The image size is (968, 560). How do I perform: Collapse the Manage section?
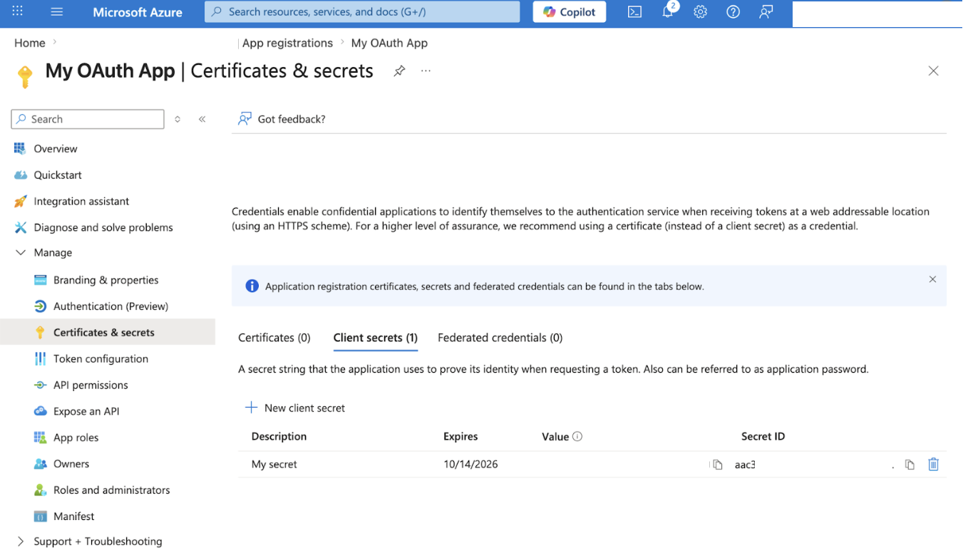pyautogui.click(x=20, y=252)
